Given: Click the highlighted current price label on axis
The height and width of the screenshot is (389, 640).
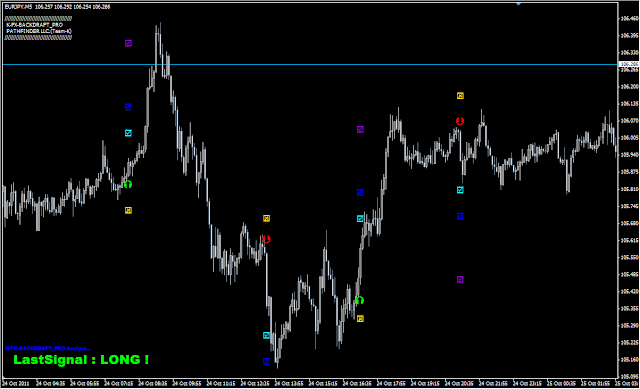Looking at the screenshot, I should click(629, 64).
